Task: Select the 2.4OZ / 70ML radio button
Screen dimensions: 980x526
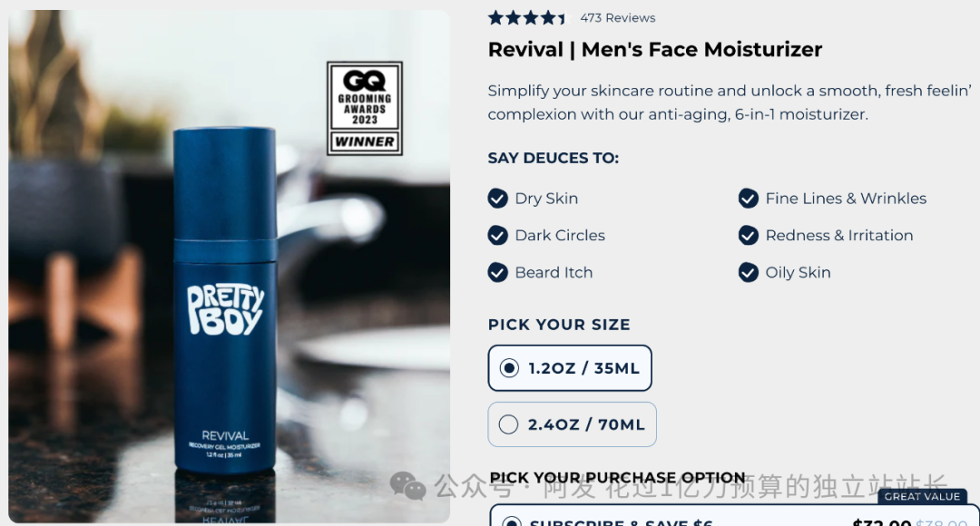Action: pyautogui.click(x=509, y=424)
